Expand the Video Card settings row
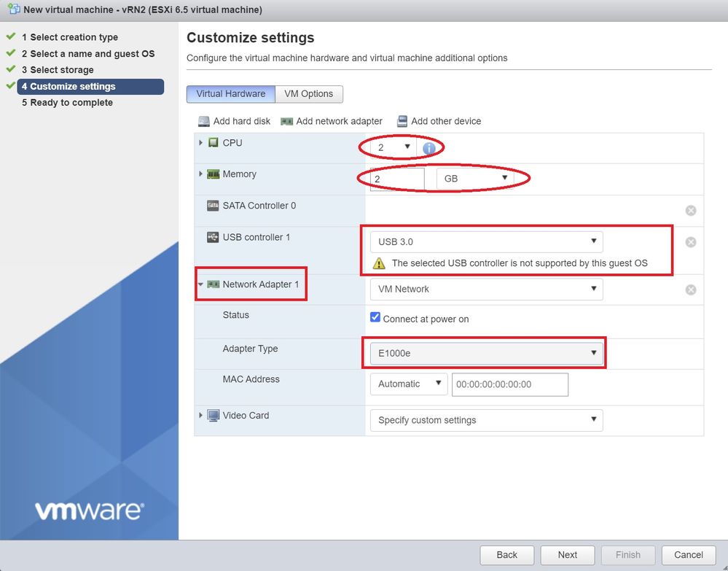The width and height of the screenshot is (728, 571). click(200, 416)
